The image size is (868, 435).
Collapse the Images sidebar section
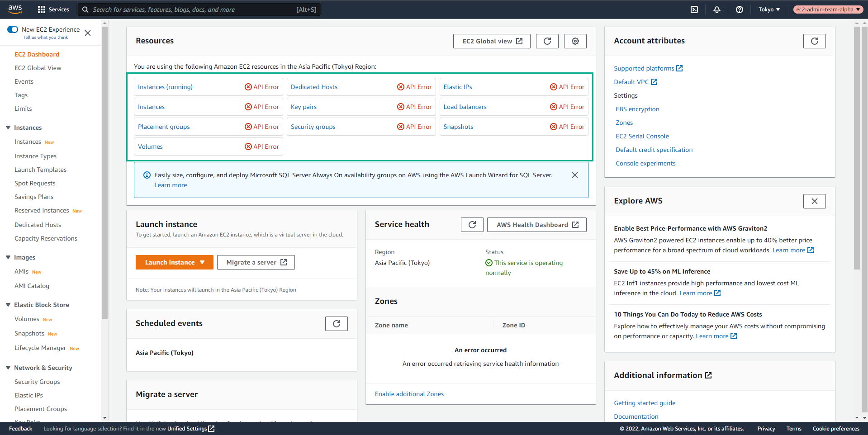[x=8, y=257]
